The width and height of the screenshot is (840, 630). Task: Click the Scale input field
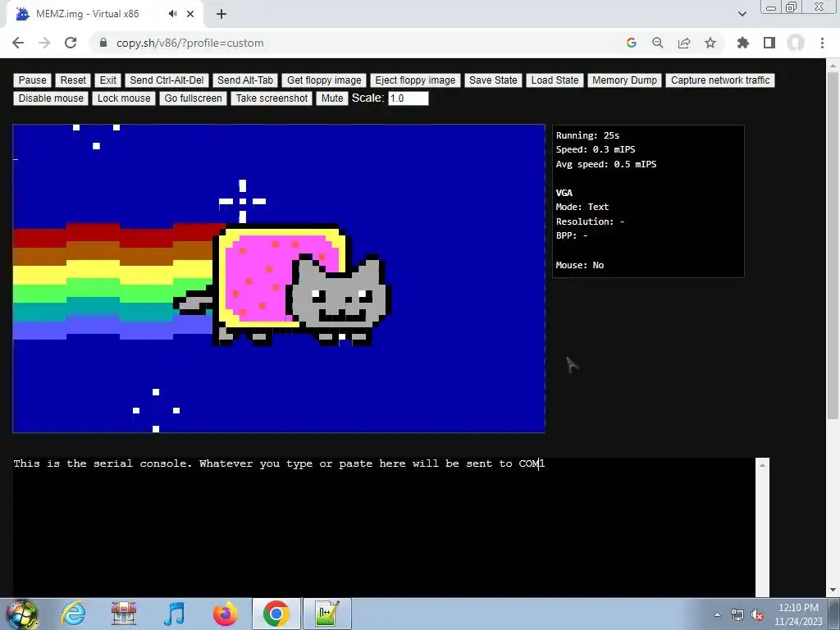409,98
